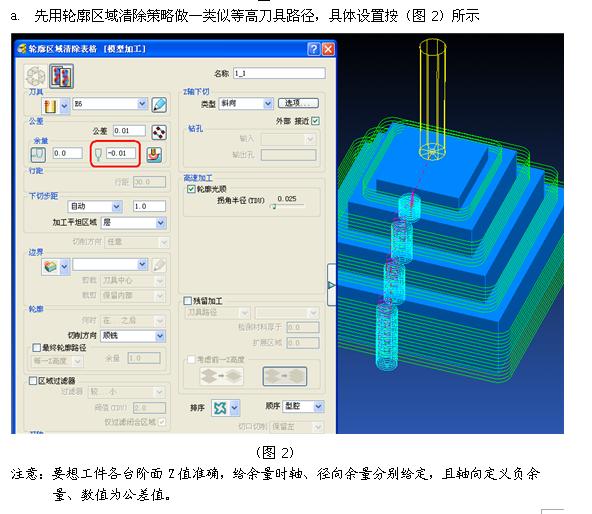Click the 选项... button
Image resolution: width=592 pixels, height=514 pixels.
[298, 103]
